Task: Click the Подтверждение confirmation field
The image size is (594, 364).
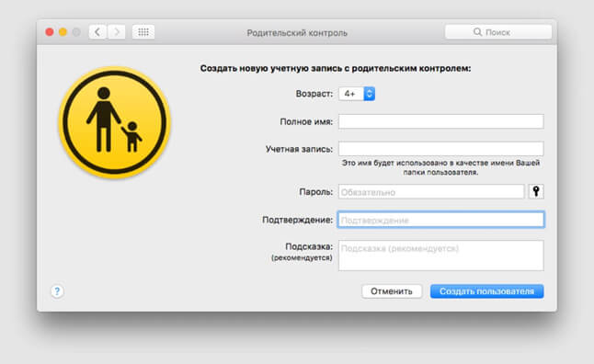Action: pyautogui.click(x=441, y=220)
